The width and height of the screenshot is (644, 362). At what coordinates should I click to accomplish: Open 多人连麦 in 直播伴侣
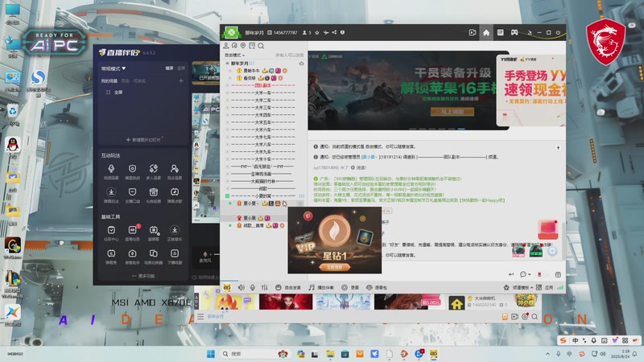tap(153, 171)
